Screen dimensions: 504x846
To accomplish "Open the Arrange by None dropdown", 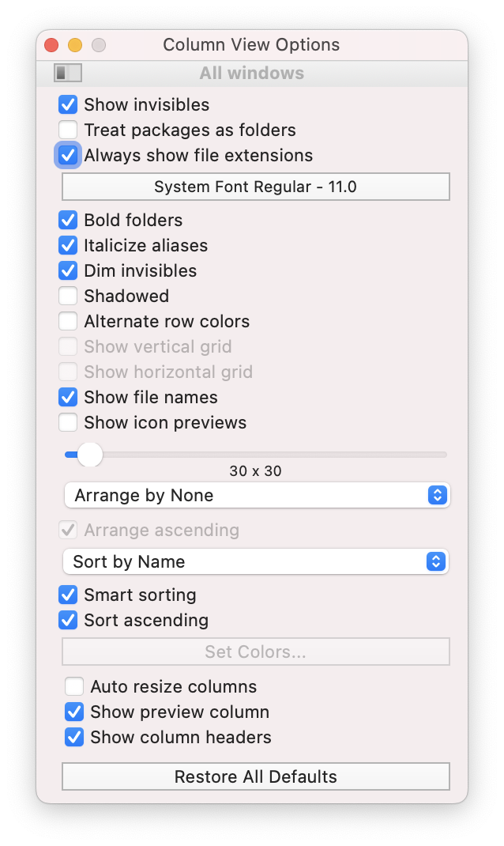I will (x=257, y=495).
